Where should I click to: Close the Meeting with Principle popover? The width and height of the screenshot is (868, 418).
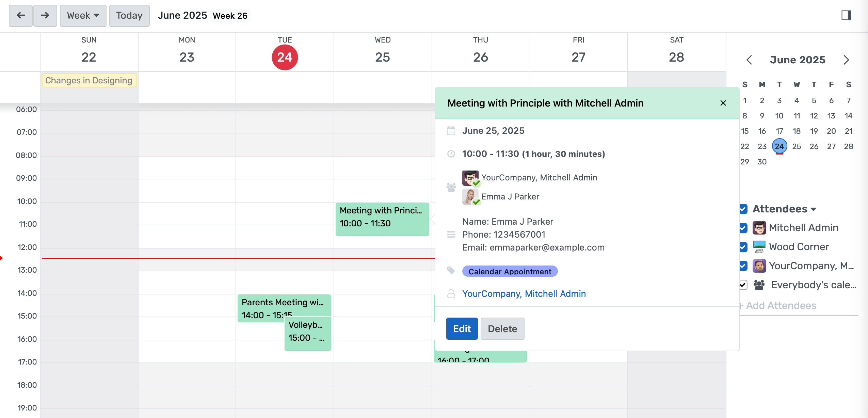pyautogui.click(x=723, y=103)
